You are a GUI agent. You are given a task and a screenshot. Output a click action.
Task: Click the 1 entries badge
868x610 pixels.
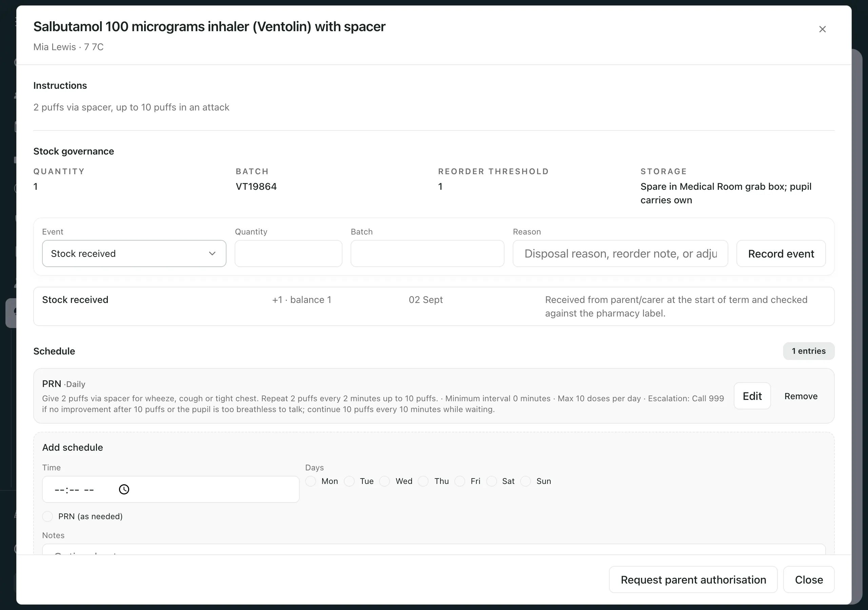(809, 351)
